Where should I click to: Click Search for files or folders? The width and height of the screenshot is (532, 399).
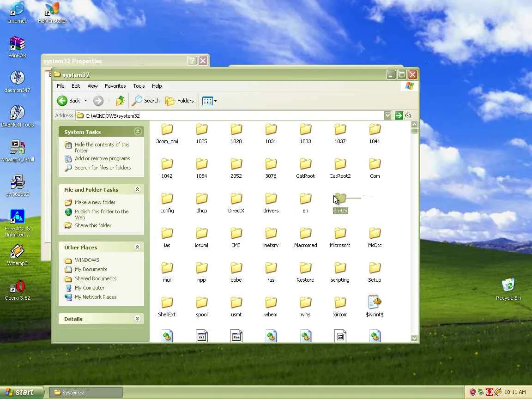(x=103, y=168)
